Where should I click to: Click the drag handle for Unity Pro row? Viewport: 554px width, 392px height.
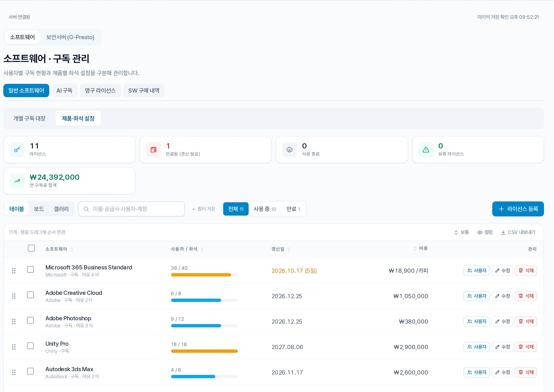click(x=14, y=347)
